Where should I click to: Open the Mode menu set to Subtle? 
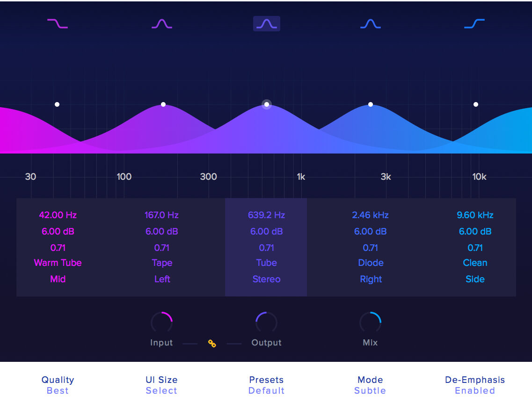pyautogui.click(x=370, y=385)
